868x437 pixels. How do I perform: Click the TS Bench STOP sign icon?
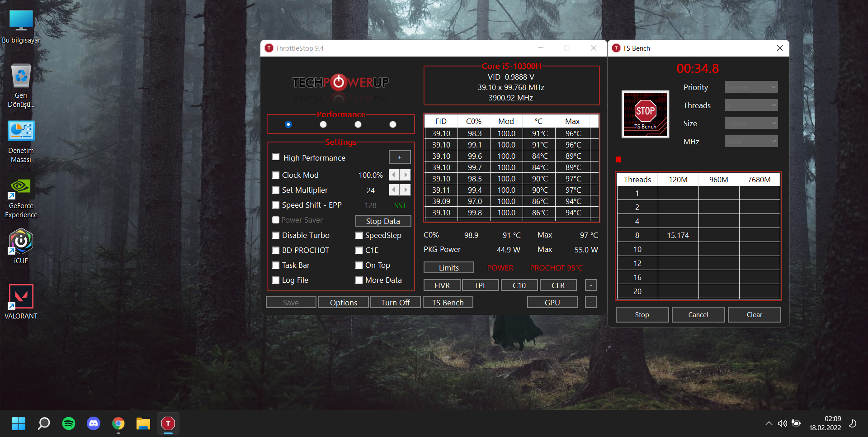pyautogui.click(x=645, y=114)
